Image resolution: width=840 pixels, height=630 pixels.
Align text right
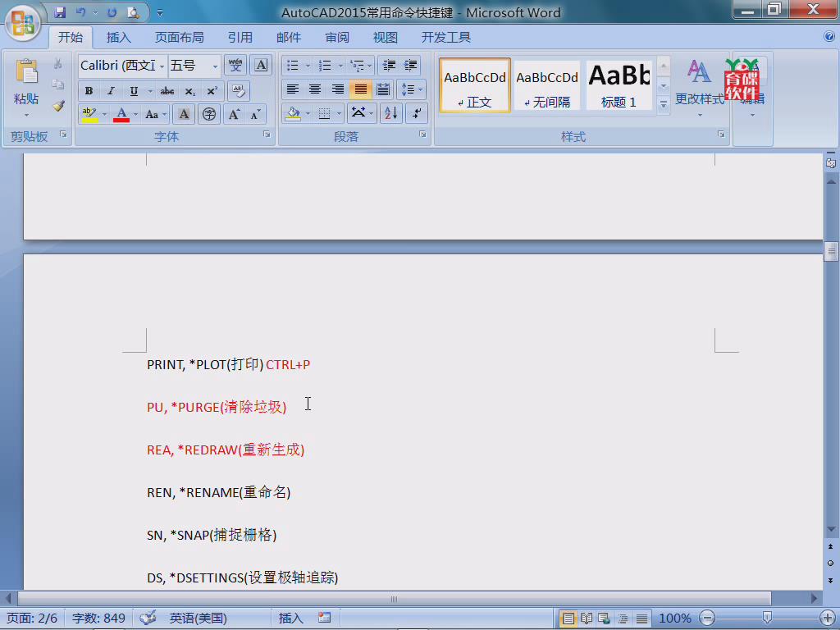337,89
